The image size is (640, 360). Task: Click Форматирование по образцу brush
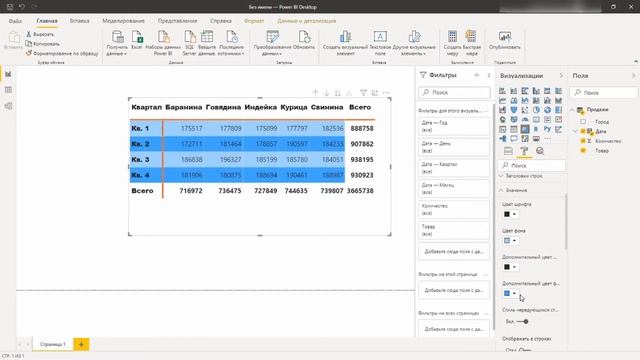pyautogui.click(x=62, y=53)
